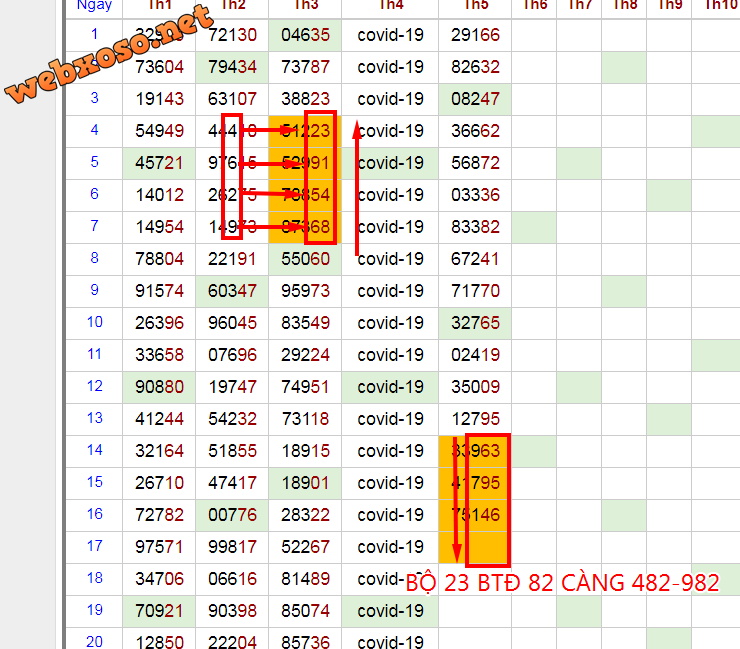Click the Th5 column header
The image size is (740, 649).
(x=476, y=6)
